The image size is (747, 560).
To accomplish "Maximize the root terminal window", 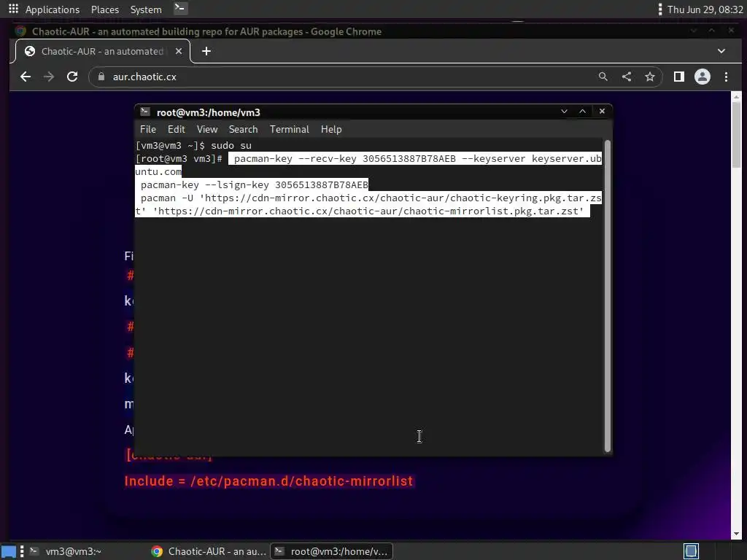I will (x=583, y=111).
